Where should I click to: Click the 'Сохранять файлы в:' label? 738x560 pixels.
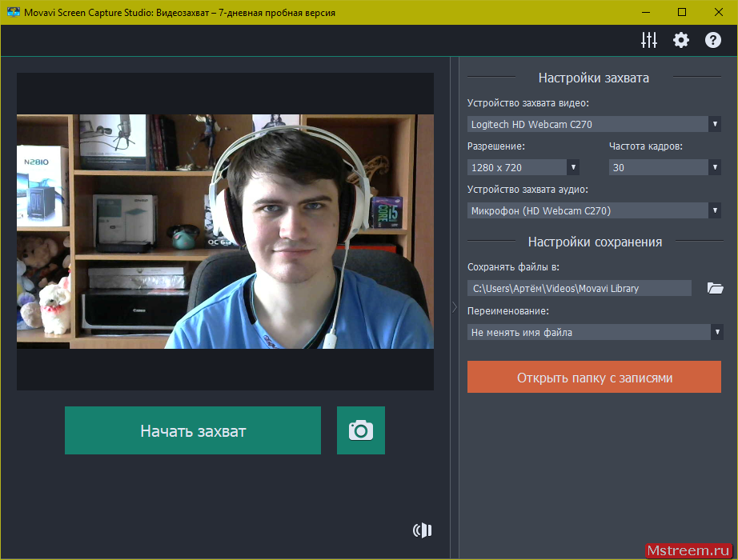click(x=514, y=267)
